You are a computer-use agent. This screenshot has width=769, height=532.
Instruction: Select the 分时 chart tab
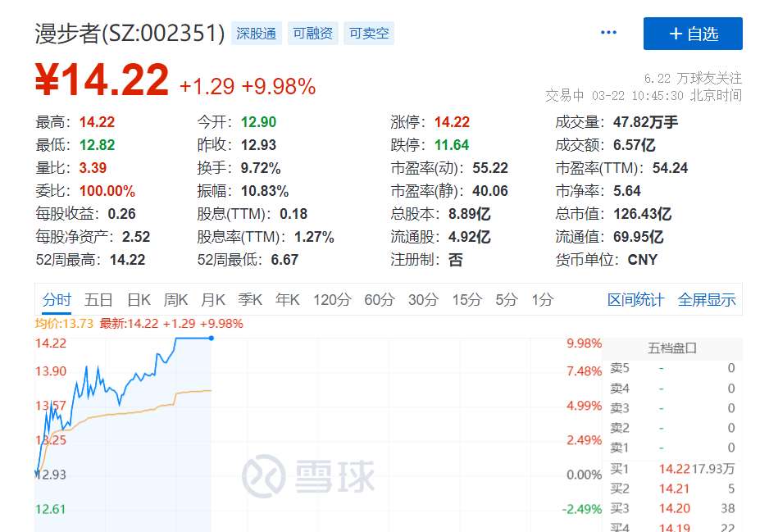[x=57, y=299]
